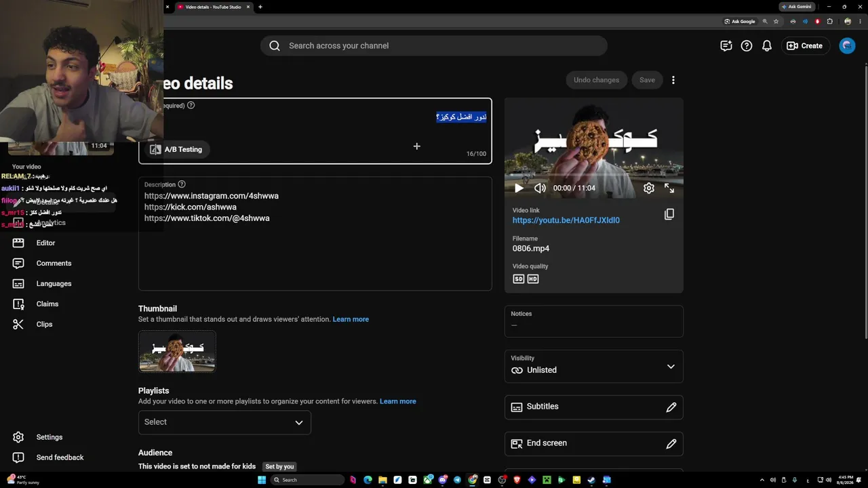Open the Chrome three-dot menu

860,21
